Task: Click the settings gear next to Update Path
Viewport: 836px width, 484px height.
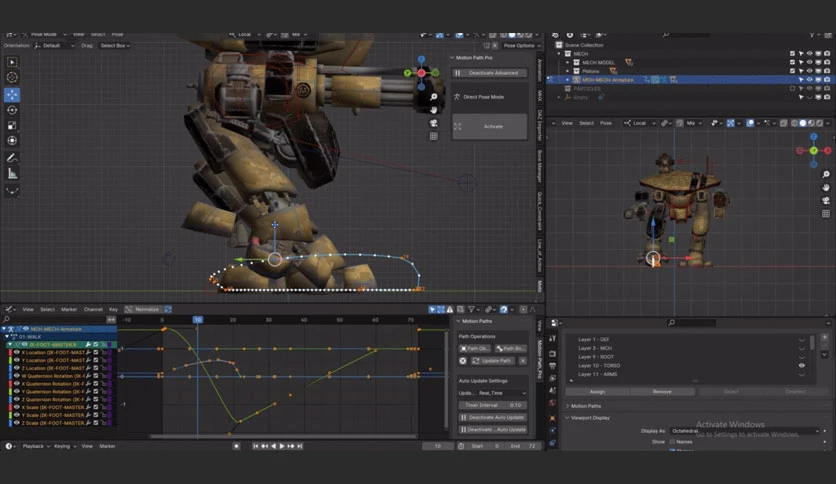Action: tap(463, 361)
